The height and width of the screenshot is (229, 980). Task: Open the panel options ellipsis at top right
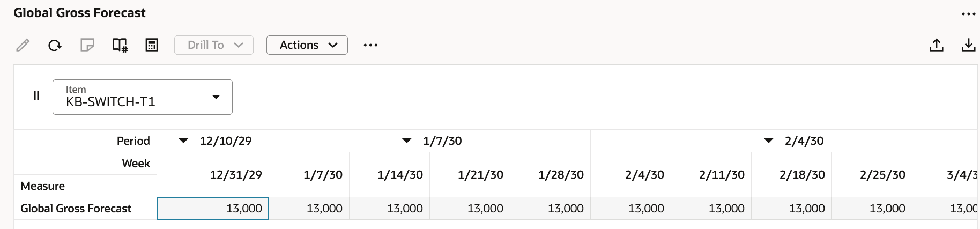point(968,14)
